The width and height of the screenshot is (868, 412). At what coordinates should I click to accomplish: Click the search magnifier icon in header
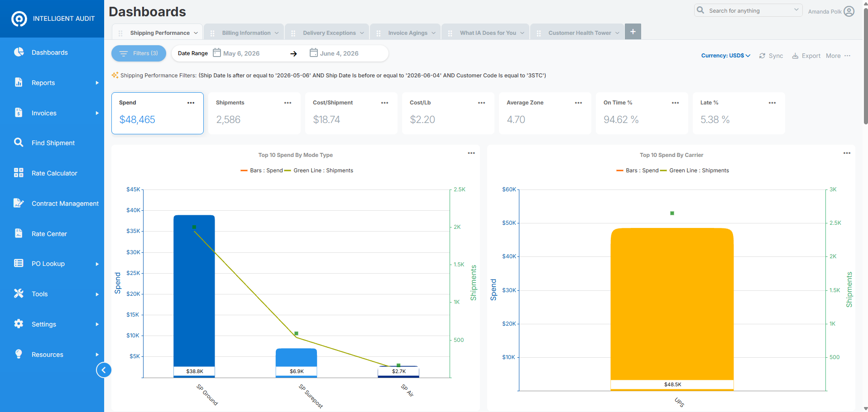[x=700, y=10]
